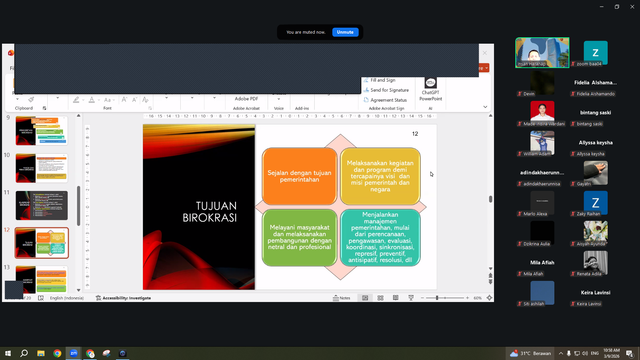This screenshot has height=360, width=640.
Task: Click the Accessibility: Investigate status icon
Action: pos(123,298)
